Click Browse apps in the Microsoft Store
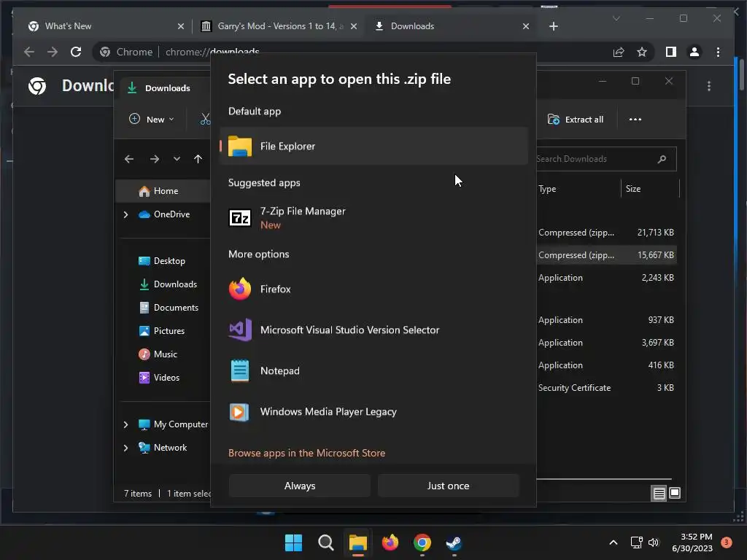747x560 pixels. click(x=307, y=453)
